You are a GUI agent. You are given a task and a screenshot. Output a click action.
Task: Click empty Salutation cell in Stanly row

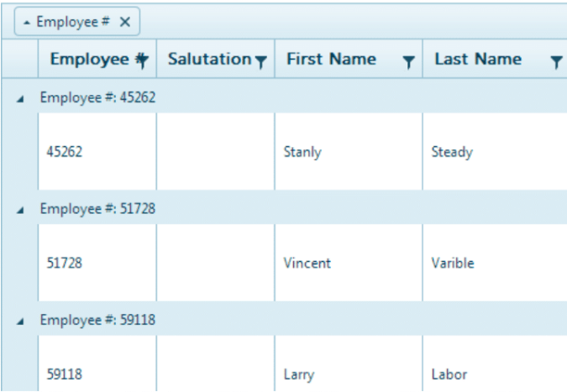(216, 151)
